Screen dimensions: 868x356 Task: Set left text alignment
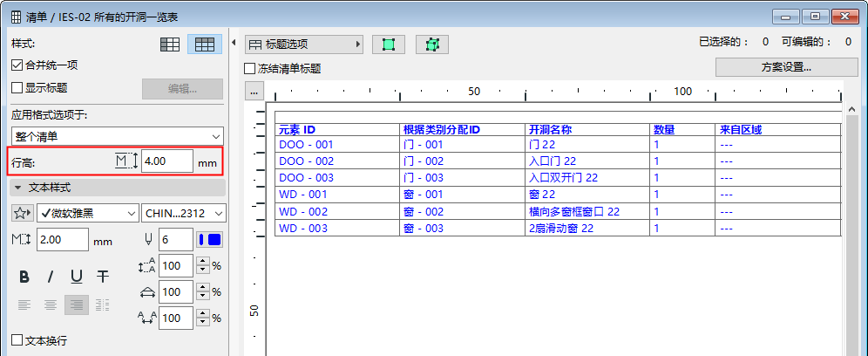pos(24,305)
